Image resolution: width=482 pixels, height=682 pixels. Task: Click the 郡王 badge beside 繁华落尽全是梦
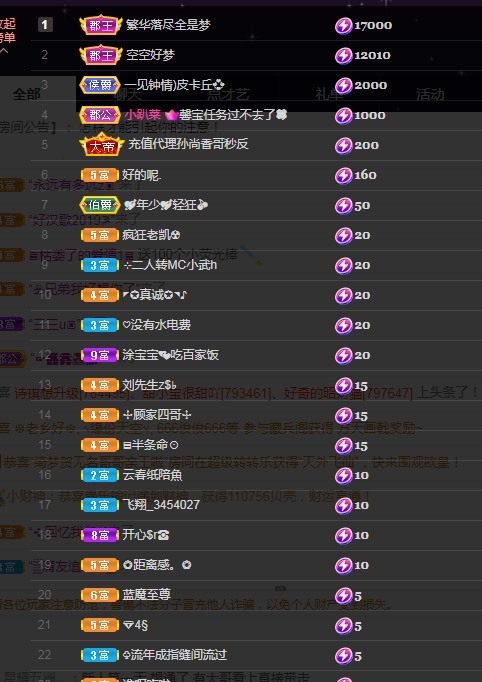100,25
